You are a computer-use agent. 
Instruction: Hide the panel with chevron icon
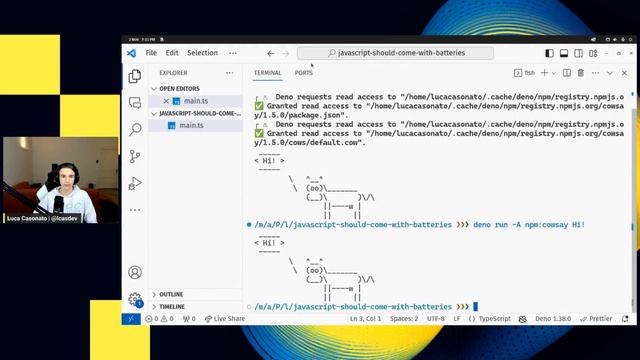click(610, 73)
